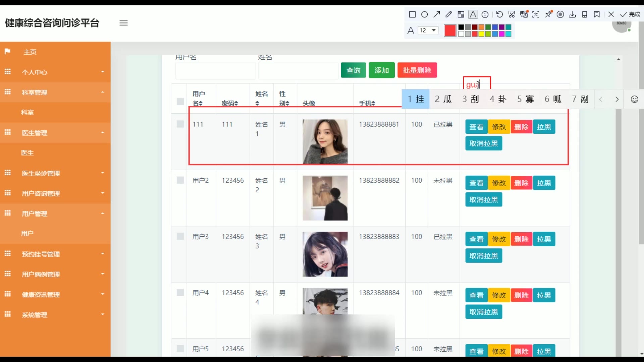Select the ellipse drawing tool
The height and width of the screenshot is (362, 644).
coord(424,14)
